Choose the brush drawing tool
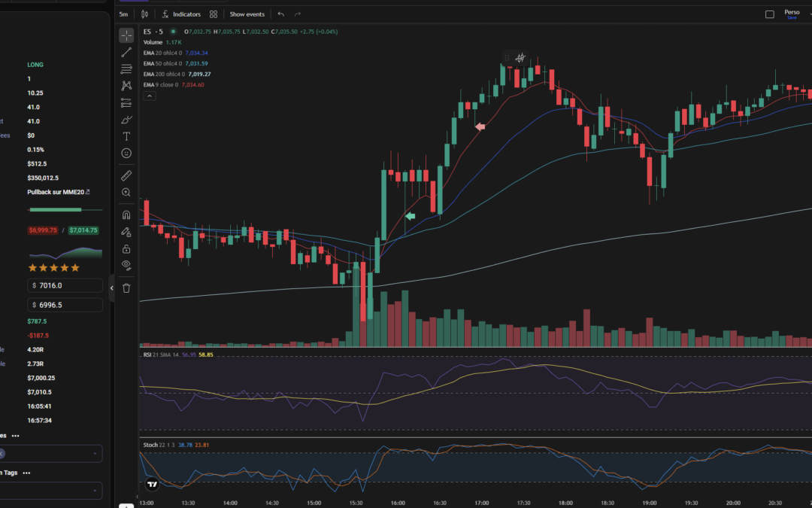 point(126,120)
